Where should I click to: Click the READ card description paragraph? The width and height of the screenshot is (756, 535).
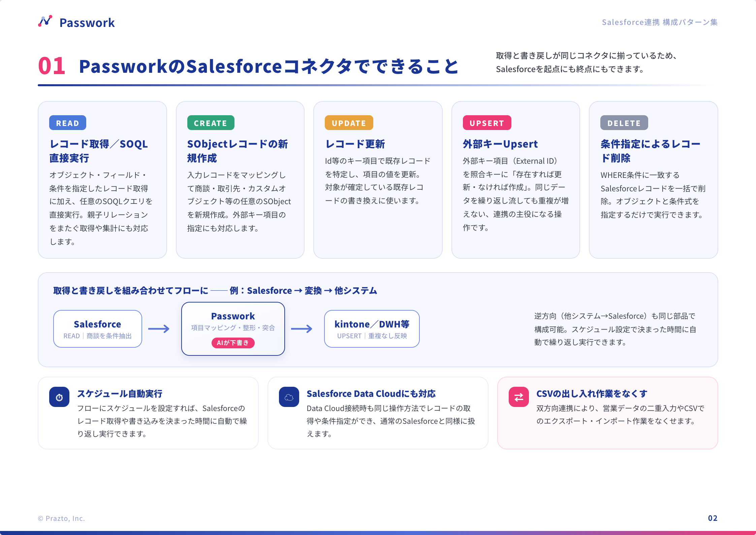click(x=101, y=208)
